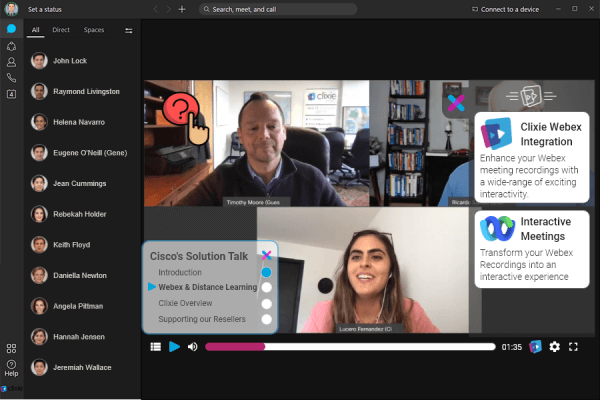The width and height of the screenshot is (600, 400).
Task: Open chat with Daniella Newton
Action: [x=82, y=275]
